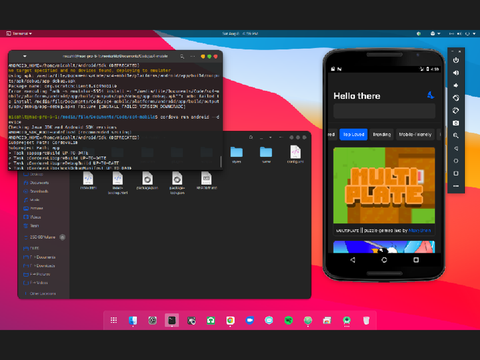
Task: Select the Trending filter chip
Action: pyautogui.click(x=382, y=134)
